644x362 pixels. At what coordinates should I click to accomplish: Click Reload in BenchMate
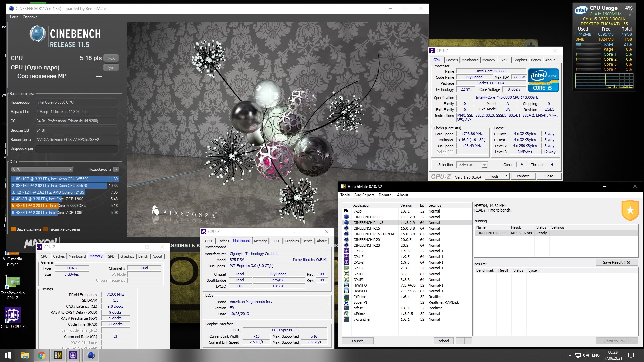click(443, 341)
